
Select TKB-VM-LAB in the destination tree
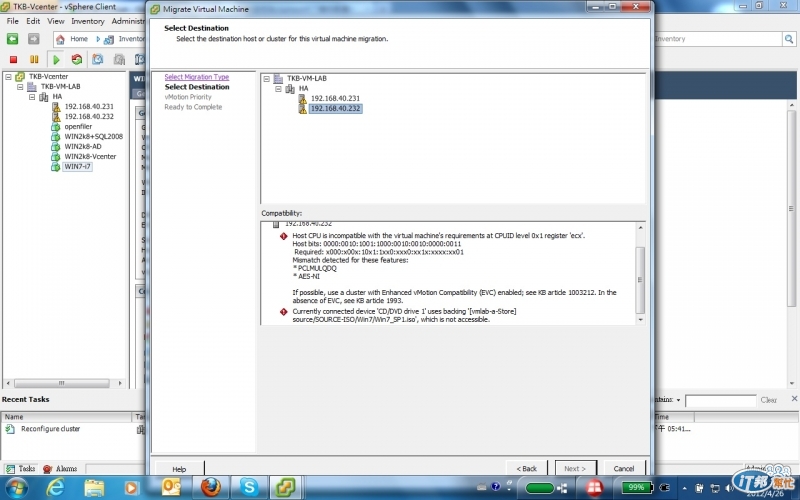307,79
